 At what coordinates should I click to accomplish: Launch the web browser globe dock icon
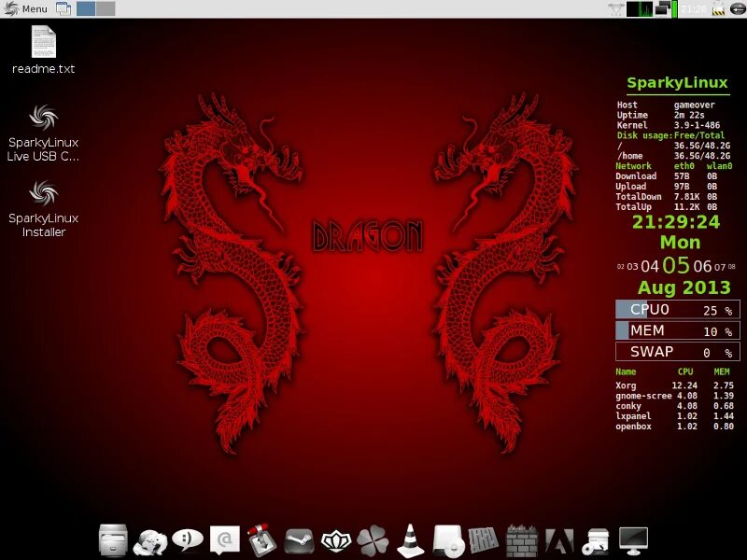point(150,542)
